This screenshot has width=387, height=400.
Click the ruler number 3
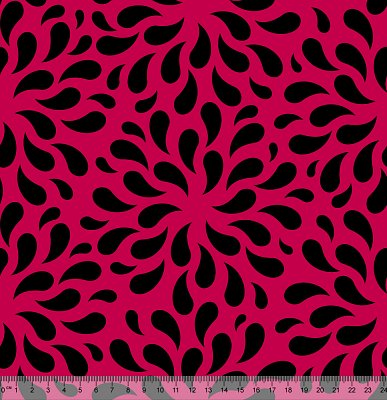(48, 390)
